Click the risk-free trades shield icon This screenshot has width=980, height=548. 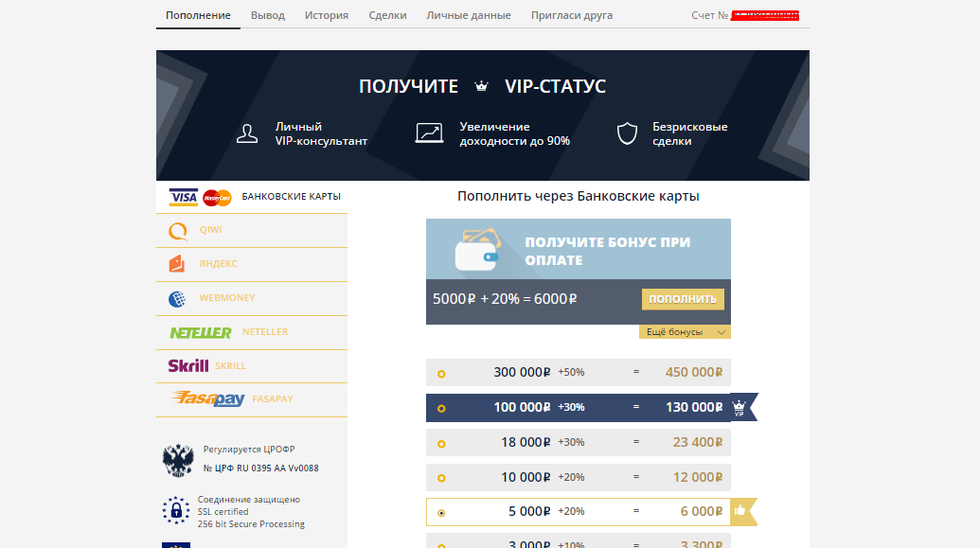[628, 133]
